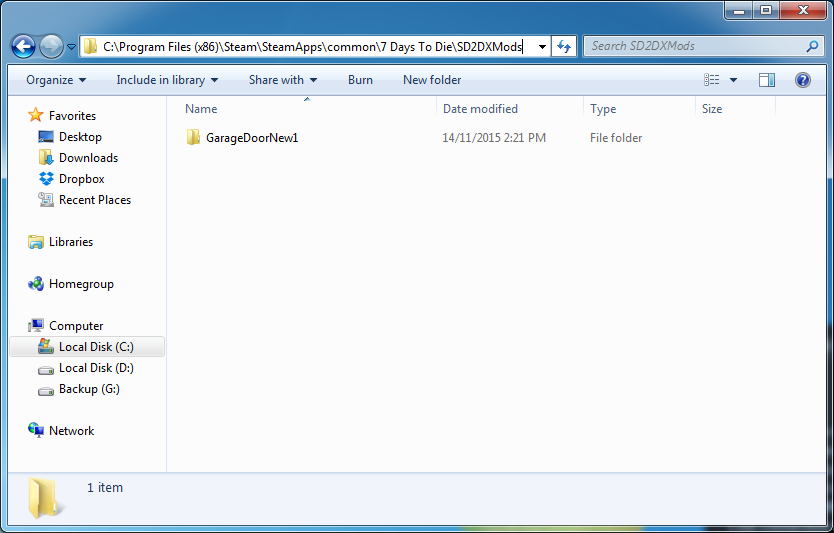Open Downloads in Favorites
This screenshot has height=533, width=834.
(88, 158)
